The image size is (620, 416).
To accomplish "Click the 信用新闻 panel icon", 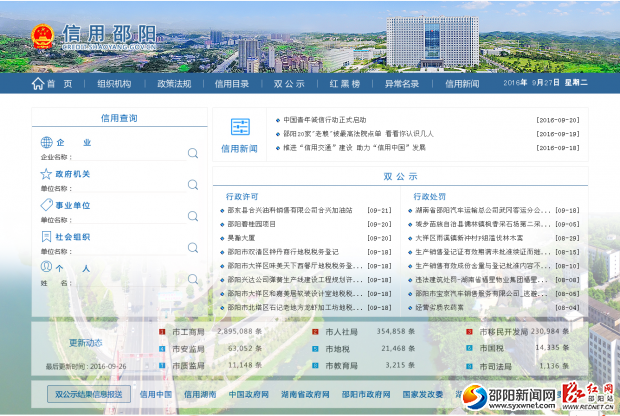I will (x=240, y=127).
